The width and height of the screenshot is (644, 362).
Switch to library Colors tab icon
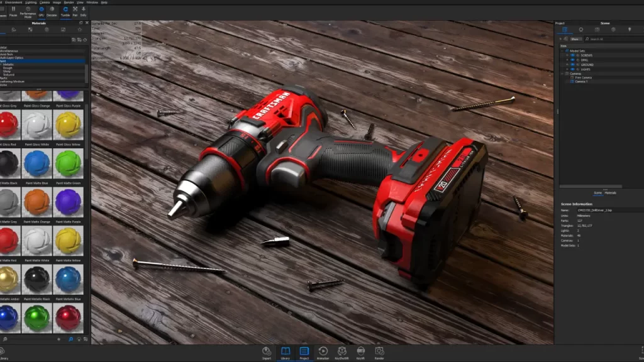pyautogui.click(x=14, y=30)
